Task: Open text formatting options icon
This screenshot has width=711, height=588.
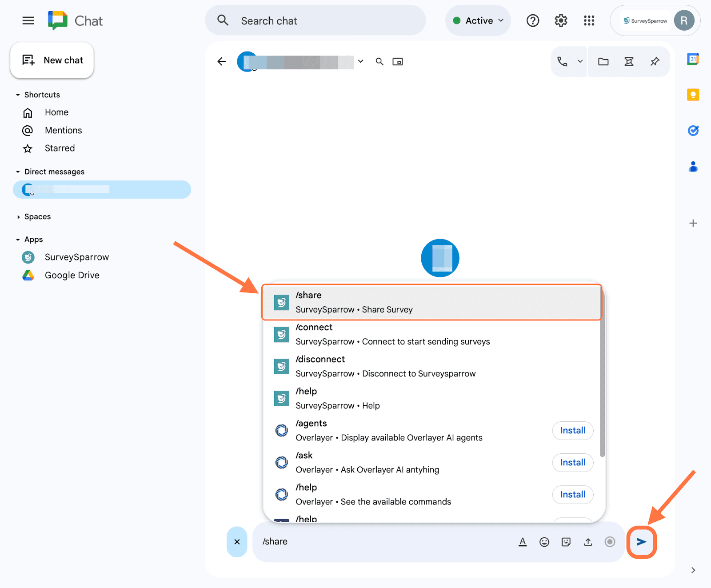Action: [x=523, y=542]
